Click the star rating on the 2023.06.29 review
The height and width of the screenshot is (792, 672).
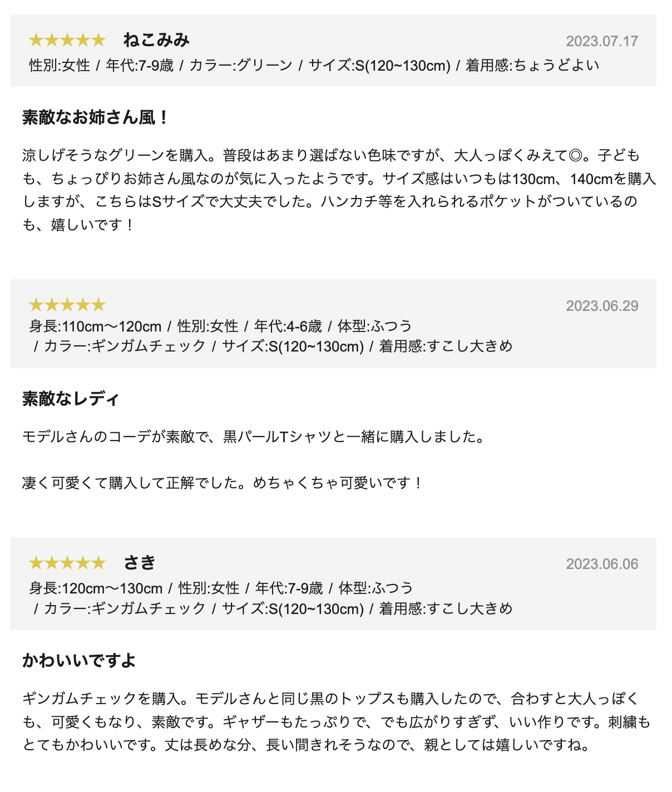[67, 305]
